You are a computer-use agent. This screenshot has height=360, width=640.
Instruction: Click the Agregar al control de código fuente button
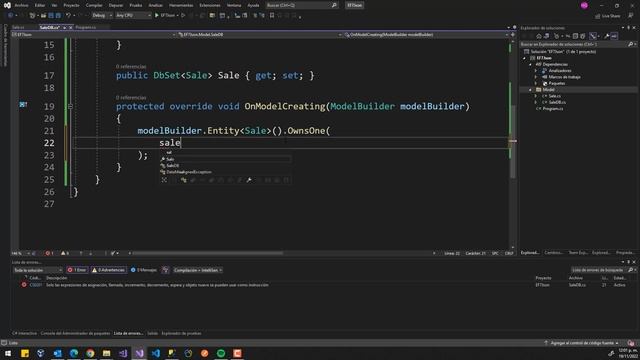click(581, 343)
